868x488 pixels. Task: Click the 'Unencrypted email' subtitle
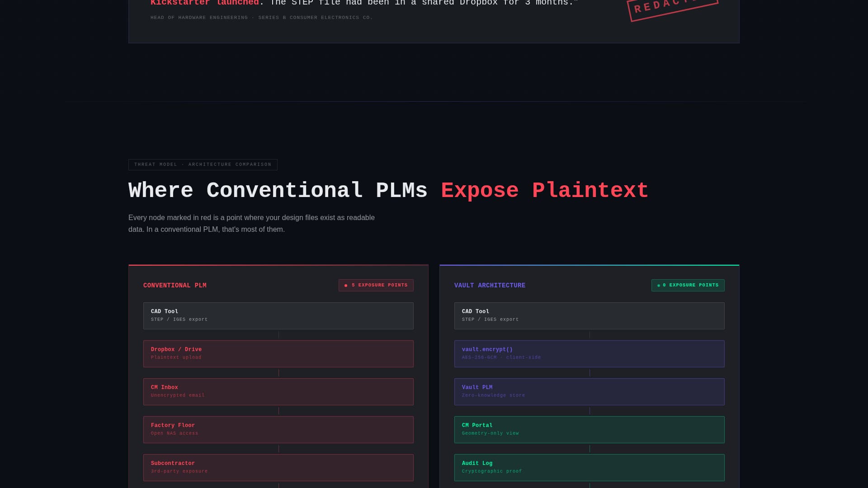point(178,395)
